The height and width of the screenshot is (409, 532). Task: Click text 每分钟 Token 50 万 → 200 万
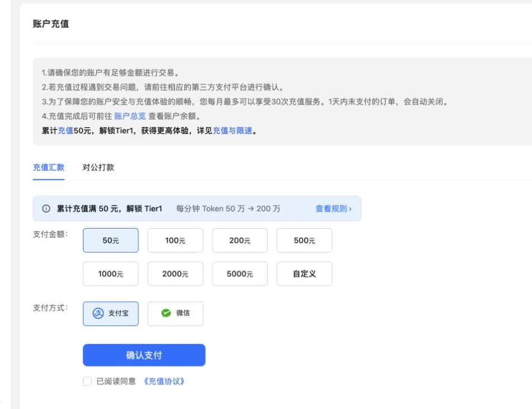click(228, 208)
